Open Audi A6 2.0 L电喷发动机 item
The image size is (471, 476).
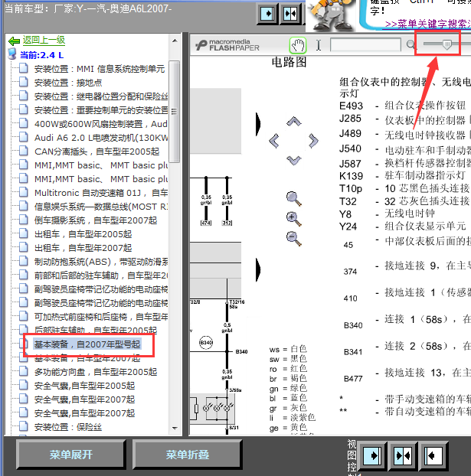101,138
